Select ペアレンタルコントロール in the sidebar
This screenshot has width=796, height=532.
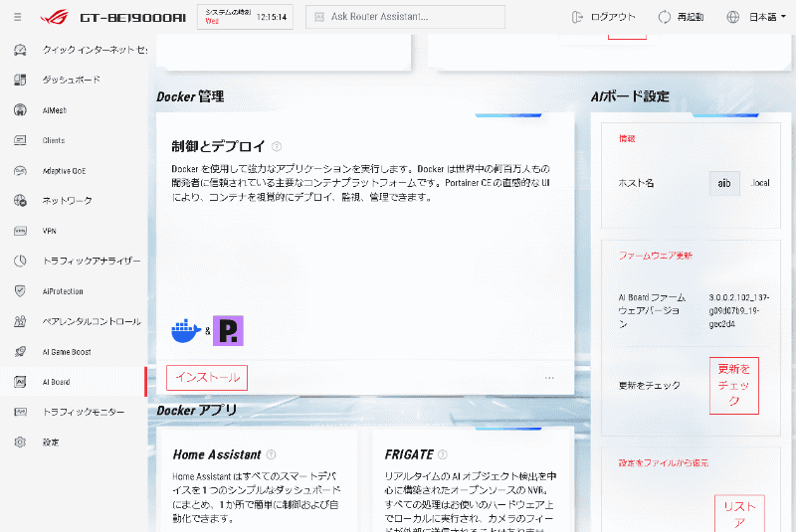coord(92,321)
